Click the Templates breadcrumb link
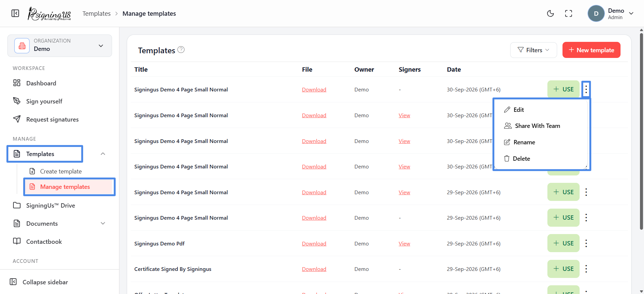This screenshot has width=644, height=294. (x=97, y=13)
